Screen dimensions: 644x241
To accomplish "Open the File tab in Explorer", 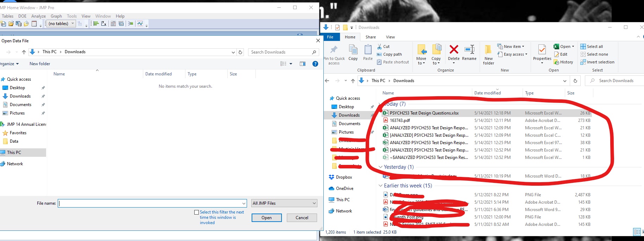I will pos(330,37).
